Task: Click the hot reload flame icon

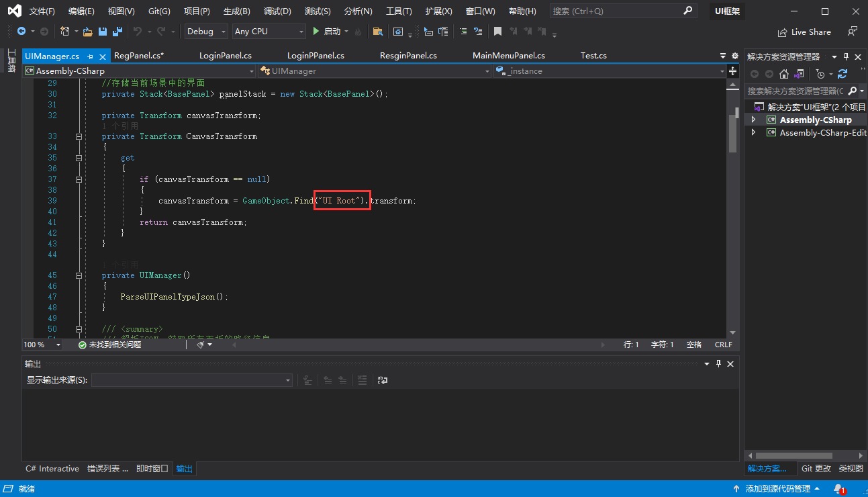Action: (358, 32)
